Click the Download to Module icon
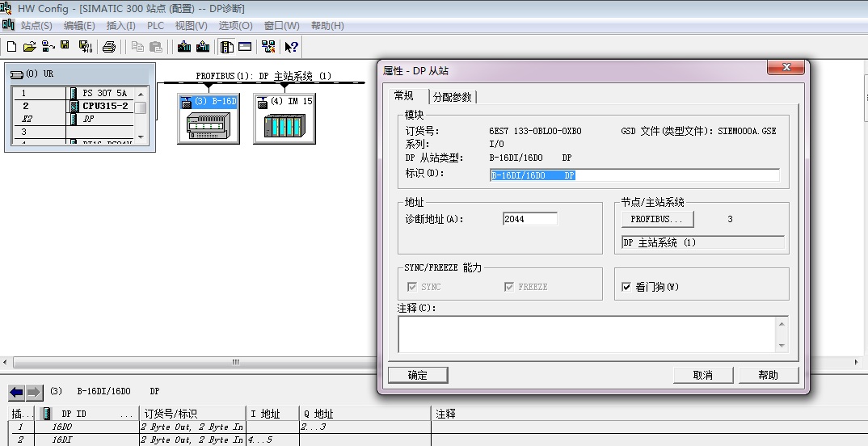Viewport: 868px width, 446px height. pyautogui.click(x=184, y=47)
